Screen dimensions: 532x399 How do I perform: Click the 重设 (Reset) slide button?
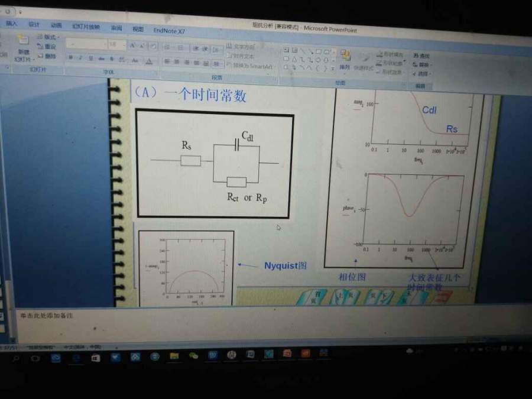point(47,46)
